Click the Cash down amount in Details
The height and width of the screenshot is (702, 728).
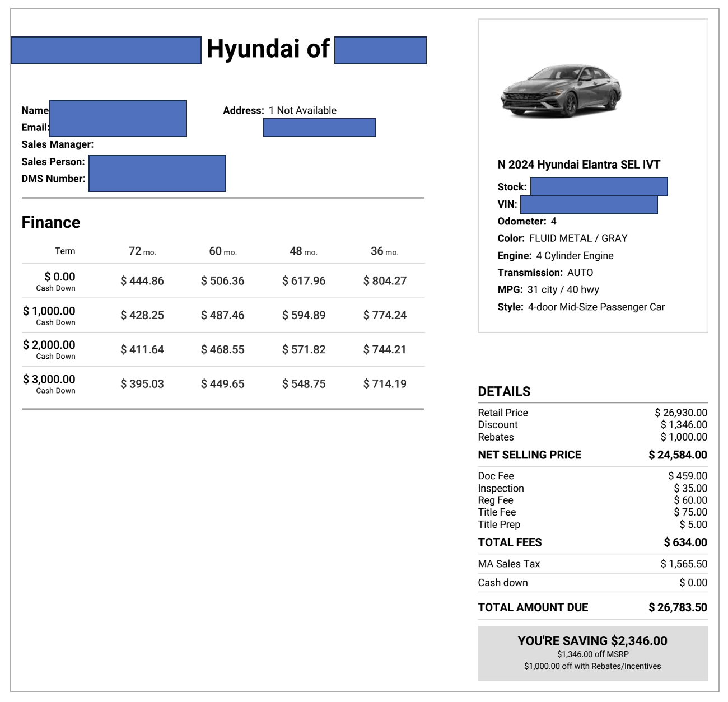[693, 583]
